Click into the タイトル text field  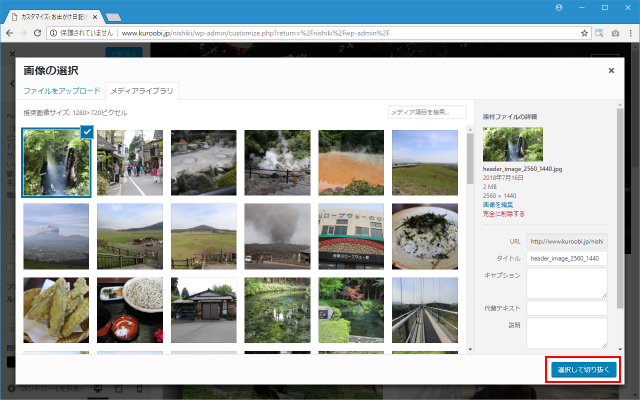(x=566, y=259)
